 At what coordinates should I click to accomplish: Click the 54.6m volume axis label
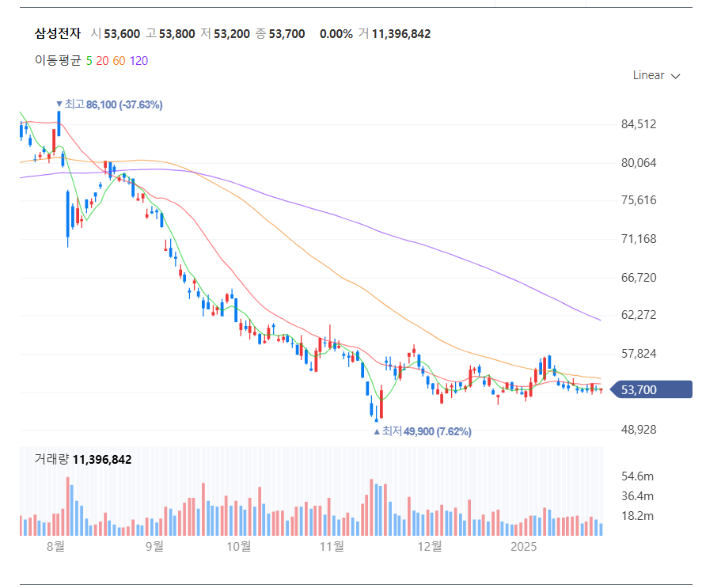pyautogui.click(x=637, y=476)
